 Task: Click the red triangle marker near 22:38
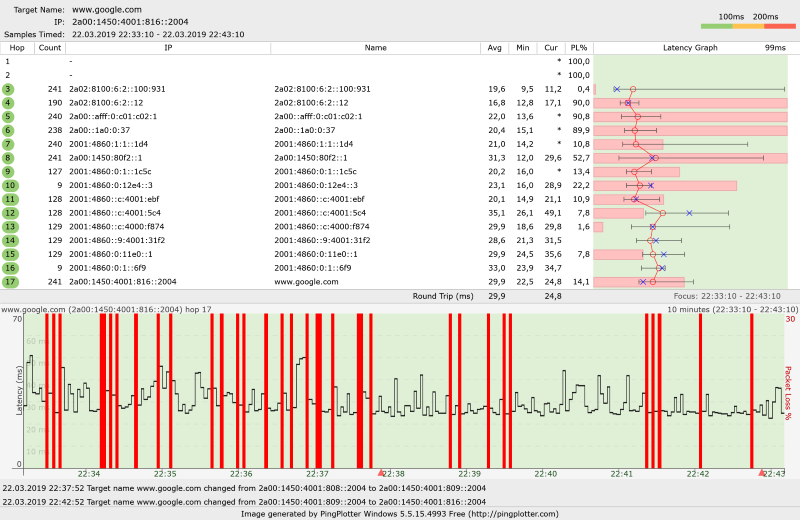[x=381, y=473]
